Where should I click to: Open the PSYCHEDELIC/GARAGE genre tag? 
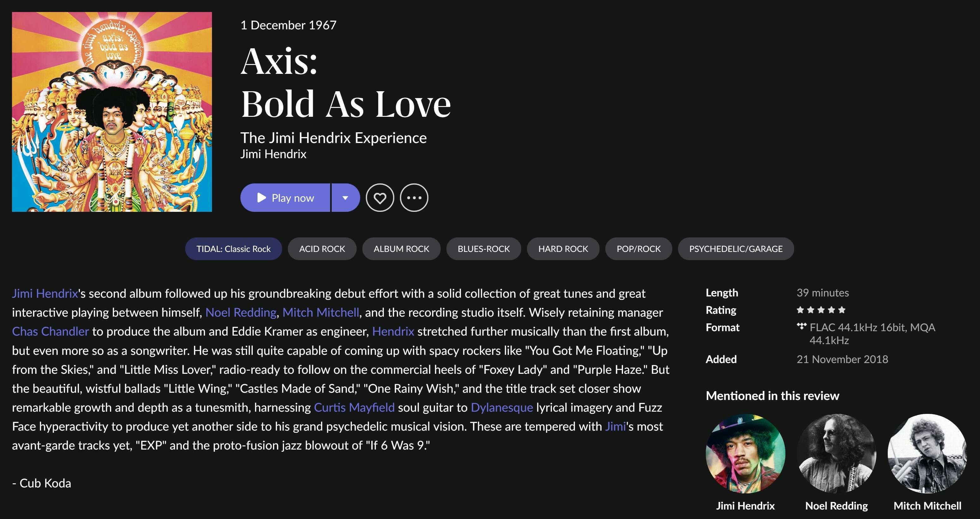pos(736,249)
